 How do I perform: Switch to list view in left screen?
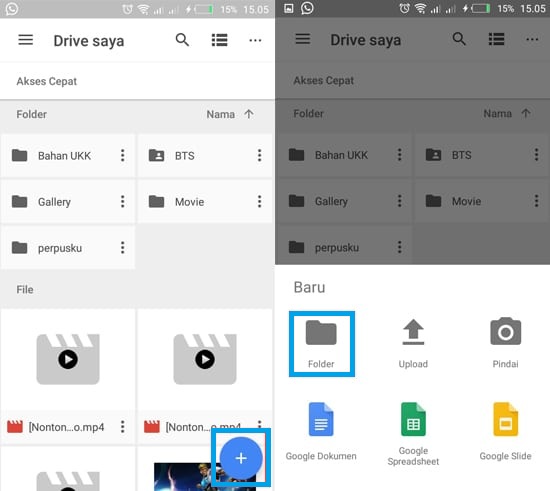[220, 40]
